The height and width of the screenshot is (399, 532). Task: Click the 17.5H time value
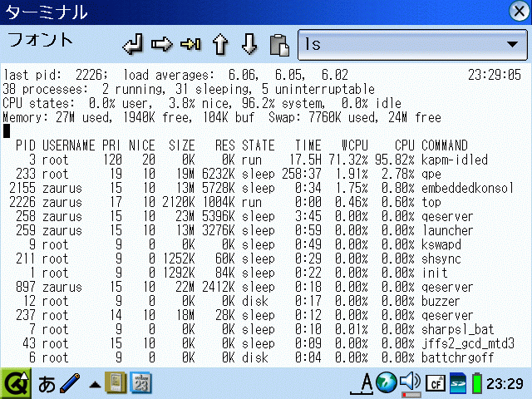[x=305, y=160]
